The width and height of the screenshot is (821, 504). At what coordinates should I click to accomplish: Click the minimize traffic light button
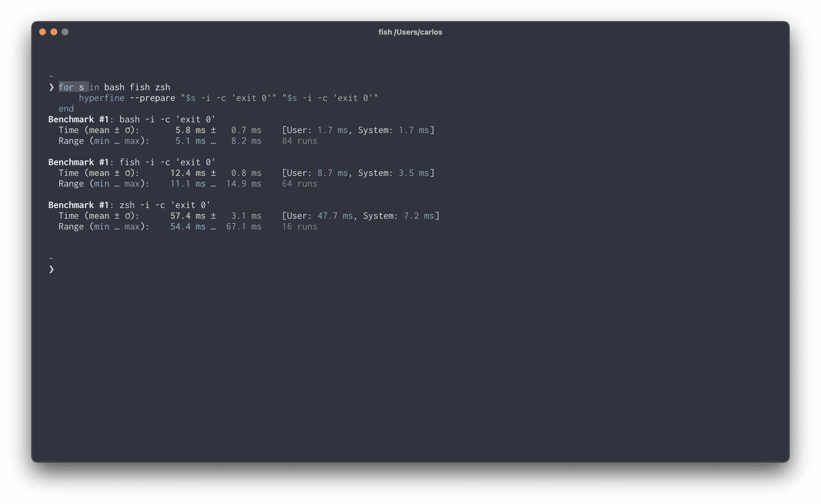tap(54, 32)
